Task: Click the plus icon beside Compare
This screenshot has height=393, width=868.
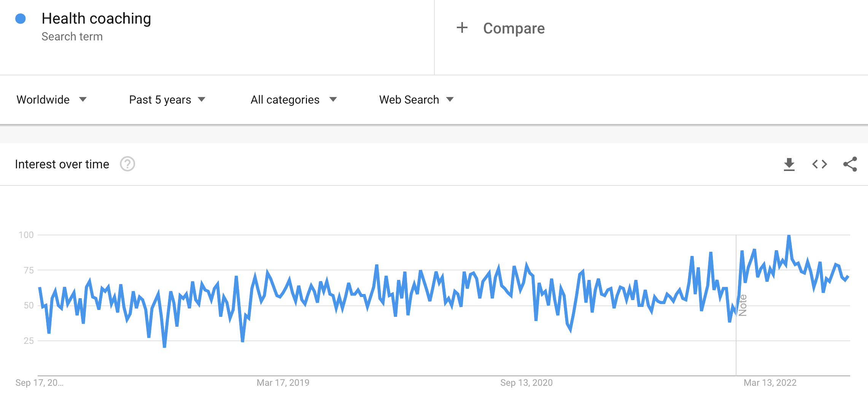Action: (x=463, y=28)
